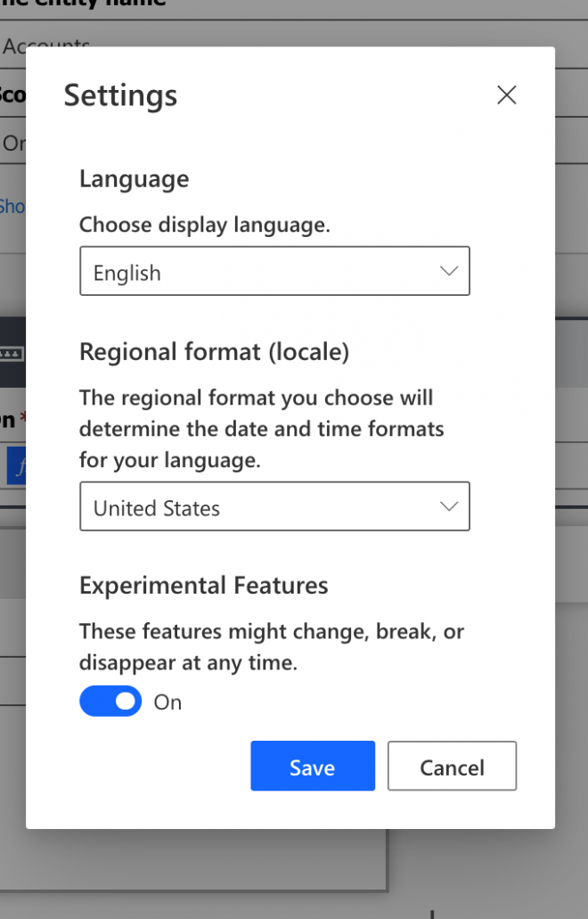Cancel the Settings dialog
This screenshot has width=588, height=919.
tap(452, 767)
